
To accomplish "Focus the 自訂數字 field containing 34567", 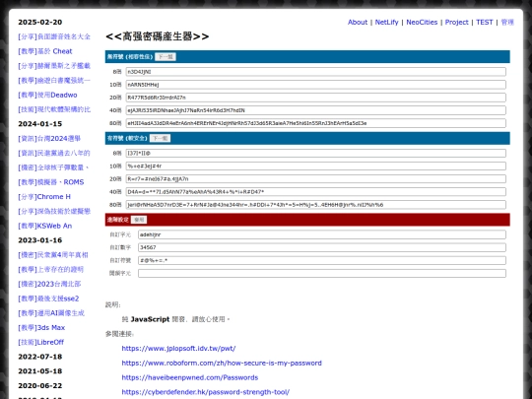I will 322,247.
